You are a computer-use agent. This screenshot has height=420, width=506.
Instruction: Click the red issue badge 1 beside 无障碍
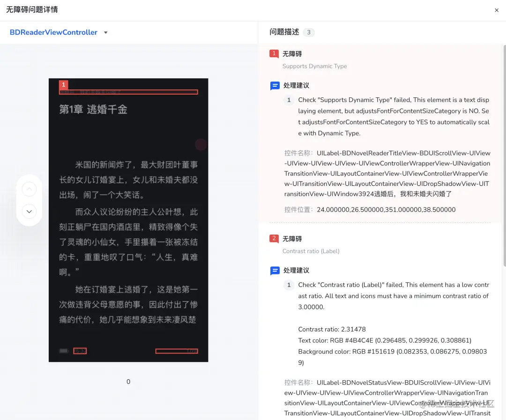click(274, 54)
